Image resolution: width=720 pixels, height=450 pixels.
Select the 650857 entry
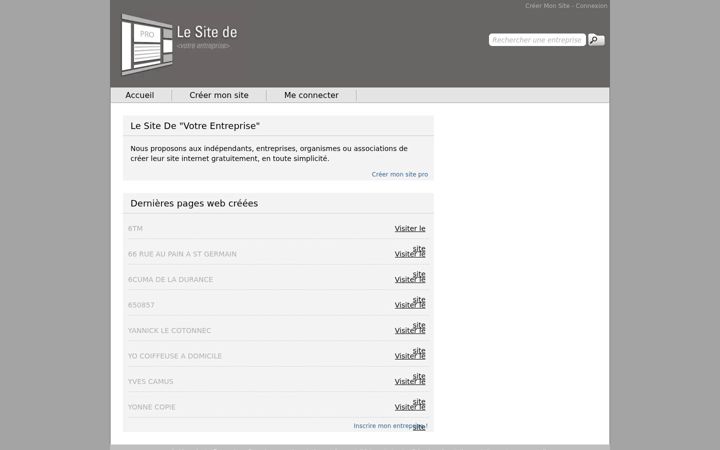[141, 305]
